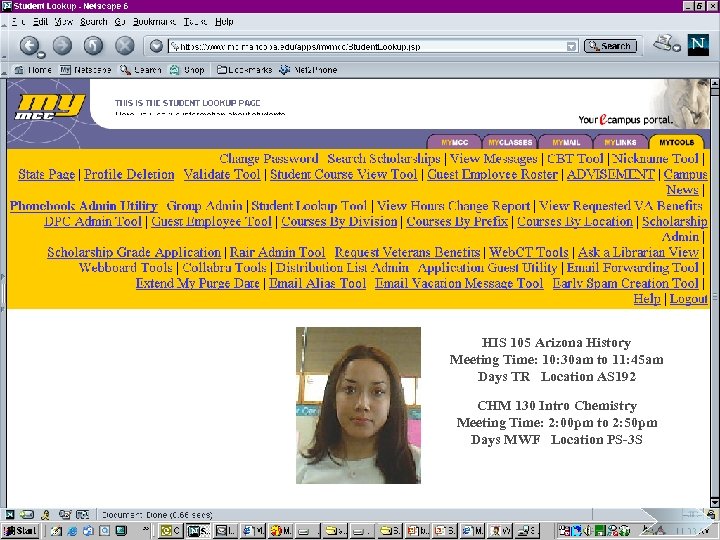This screenshot has width=720, height=540.
Task: Click the my MCC logo
Action: click(50, 107)
